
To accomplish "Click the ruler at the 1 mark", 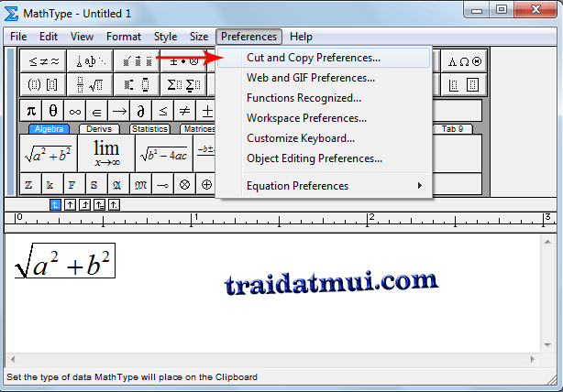I will pyautogui.click(x=192, y=219).
